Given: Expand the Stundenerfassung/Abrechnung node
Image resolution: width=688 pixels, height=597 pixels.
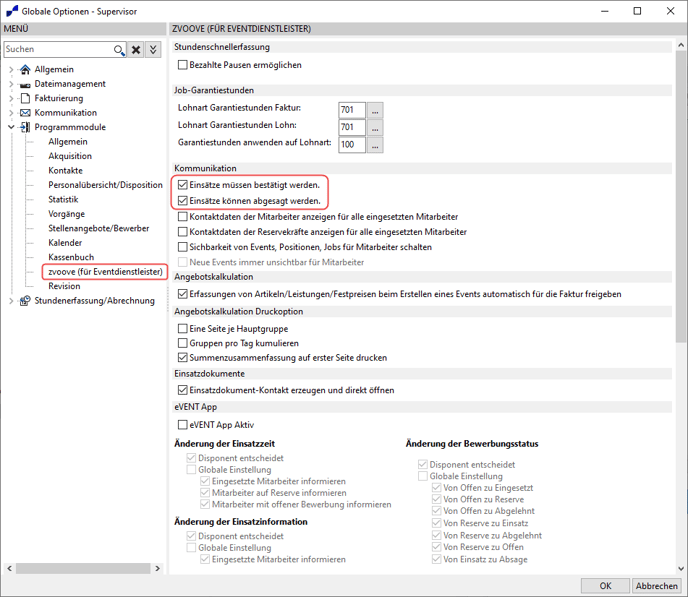Looking at the screenshot, I should coord(11,301).
